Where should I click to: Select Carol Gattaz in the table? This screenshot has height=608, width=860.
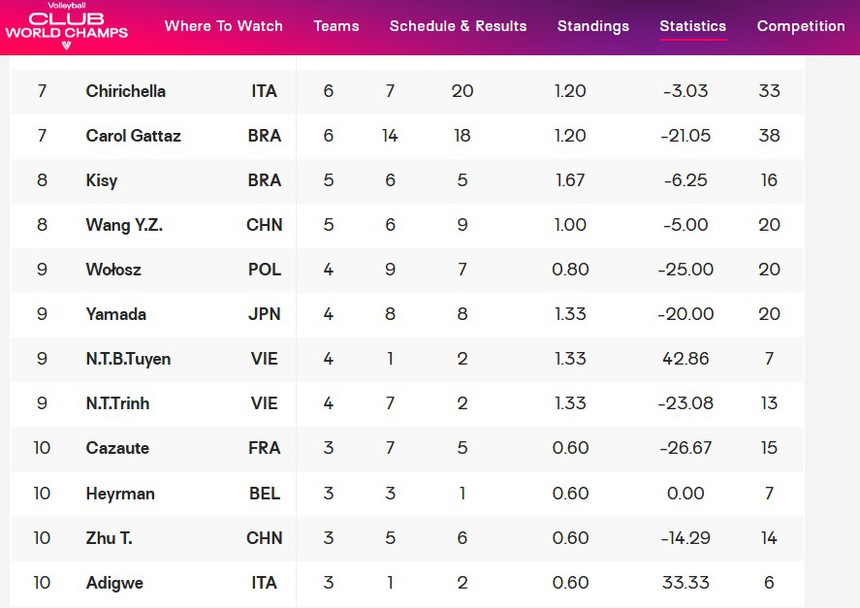click(x=133, y=136)
